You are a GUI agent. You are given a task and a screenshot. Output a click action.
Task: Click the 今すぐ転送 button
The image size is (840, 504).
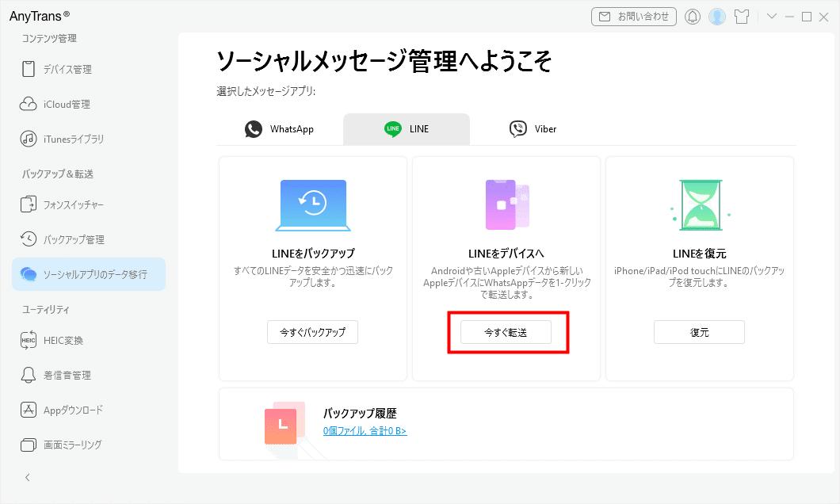(x=506, y=333)
